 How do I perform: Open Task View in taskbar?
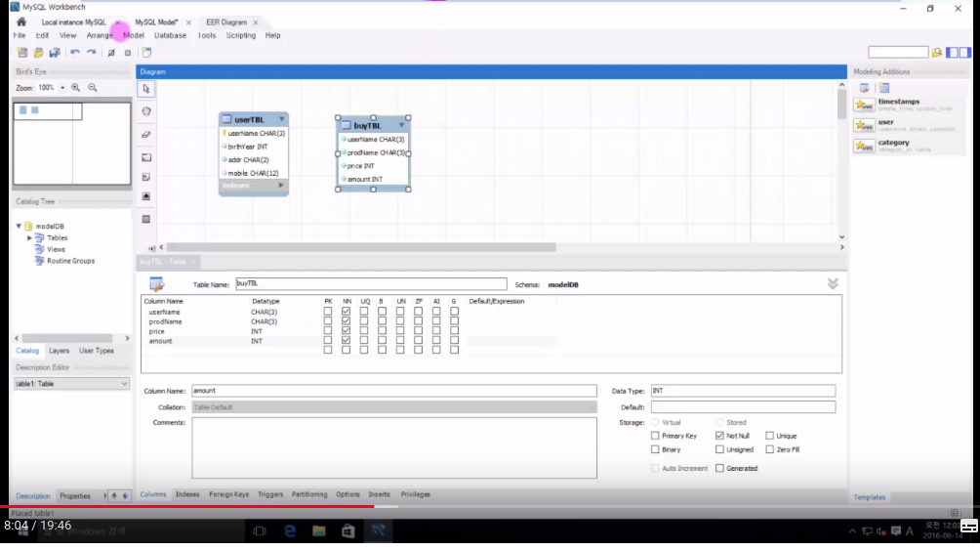click(260, 531)
